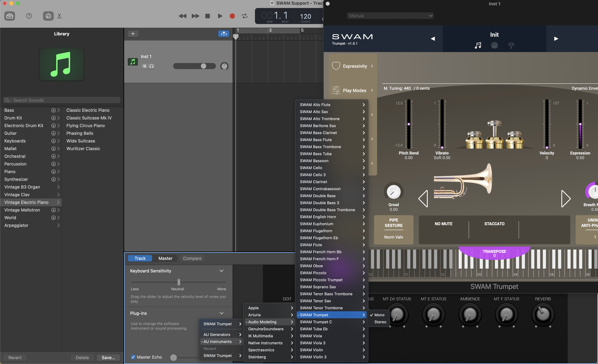Toggle the Smart Controls button
598x364 pixels.
[48, 16]
